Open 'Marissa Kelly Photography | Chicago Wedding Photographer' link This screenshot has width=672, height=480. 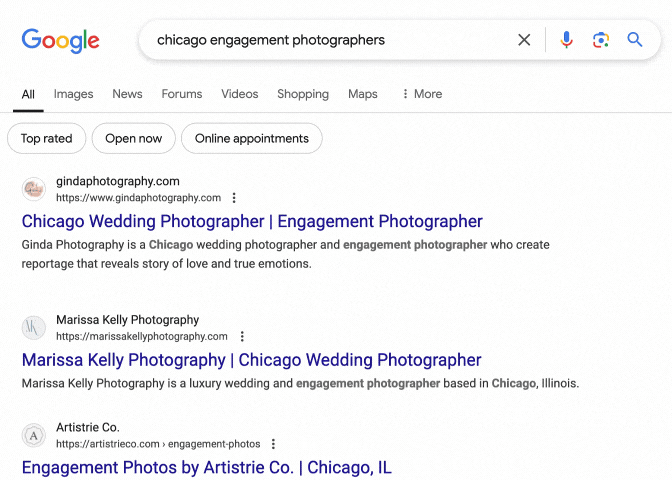tap(252, 360)
